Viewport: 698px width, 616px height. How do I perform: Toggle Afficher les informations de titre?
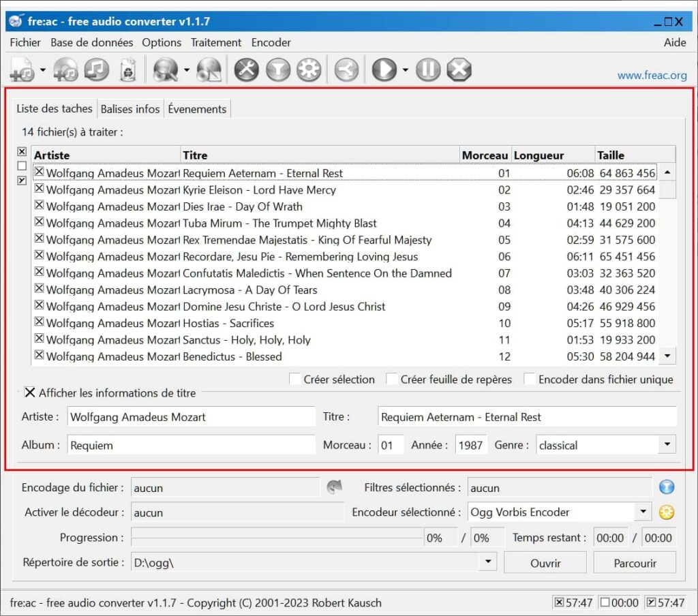(29, 392)
